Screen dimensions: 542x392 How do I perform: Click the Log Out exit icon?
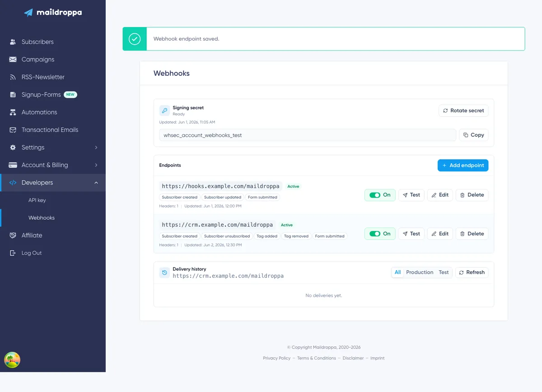pos(13,253)
